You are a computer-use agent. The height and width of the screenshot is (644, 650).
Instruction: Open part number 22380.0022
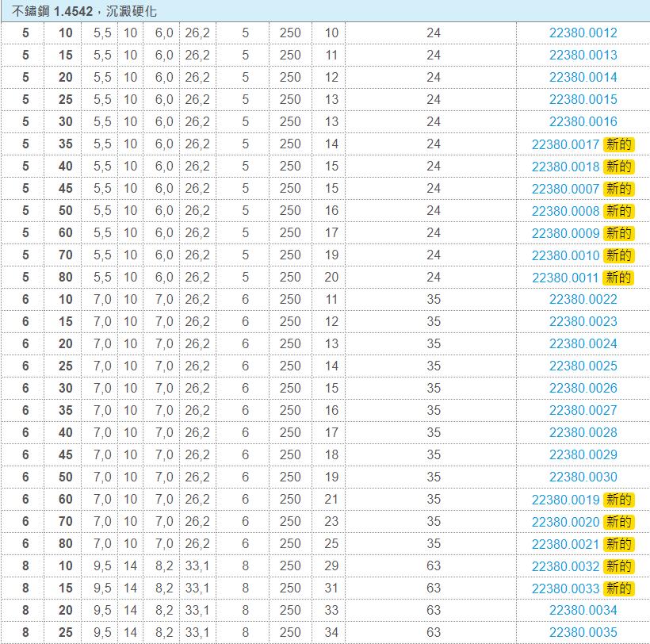(583, 299)
